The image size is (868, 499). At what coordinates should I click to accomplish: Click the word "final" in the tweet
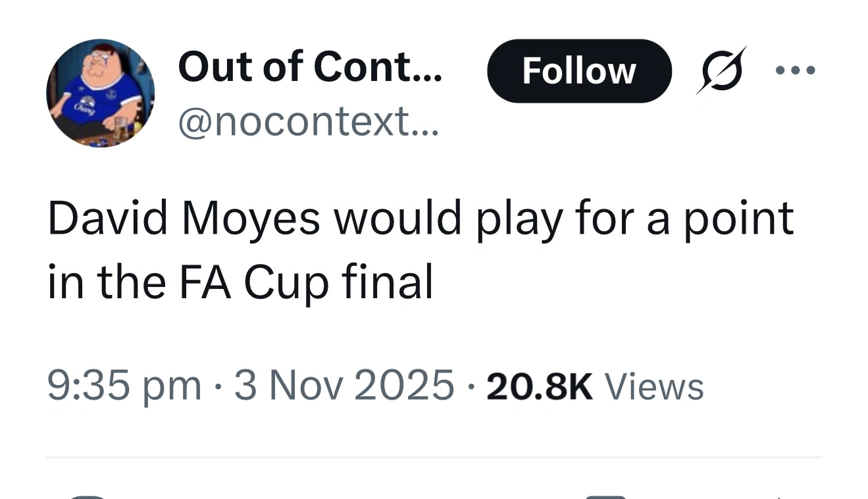[x=388, y=282]
